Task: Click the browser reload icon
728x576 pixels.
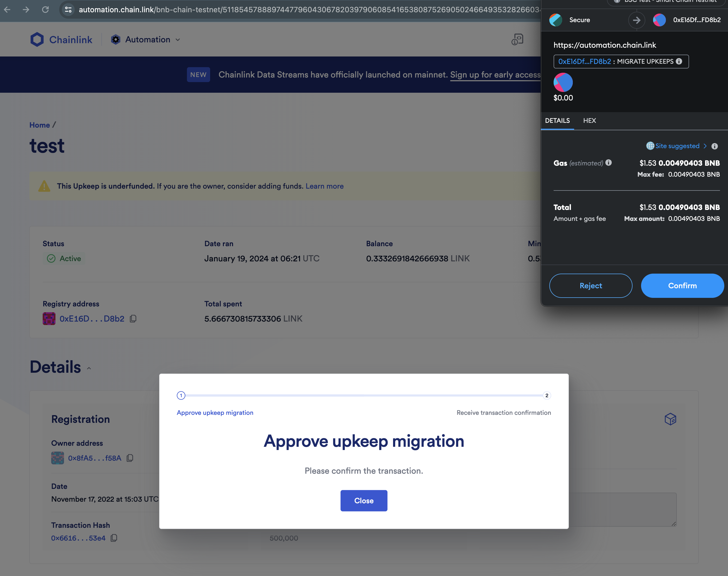Action: [45, 9]
